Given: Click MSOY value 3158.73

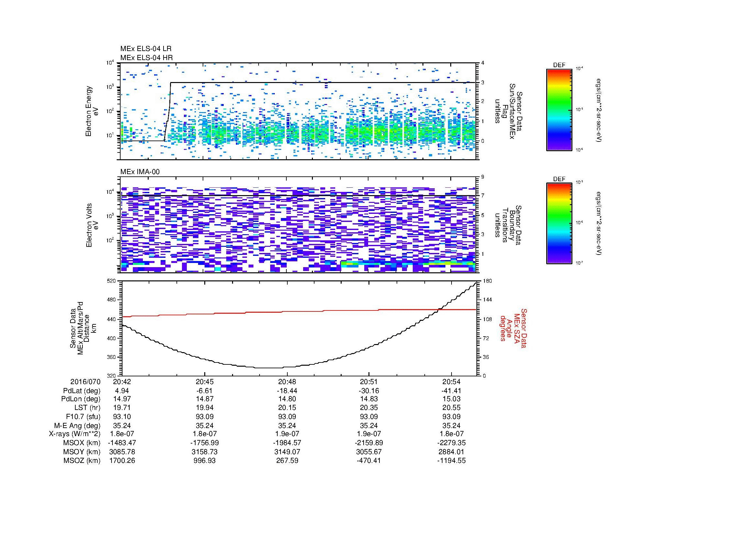Looking at the screenshot, I should click(x=205, y=452).
